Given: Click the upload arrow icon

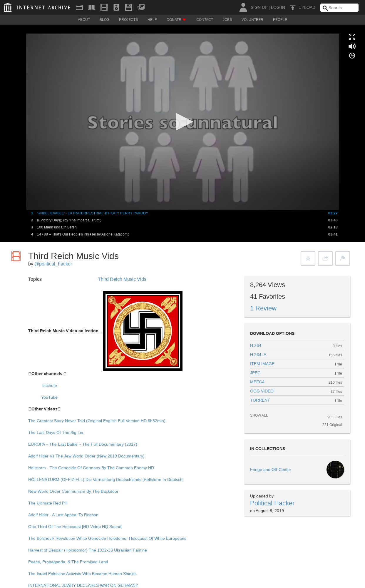Looking at the screenshot, I should pos(292,7).
